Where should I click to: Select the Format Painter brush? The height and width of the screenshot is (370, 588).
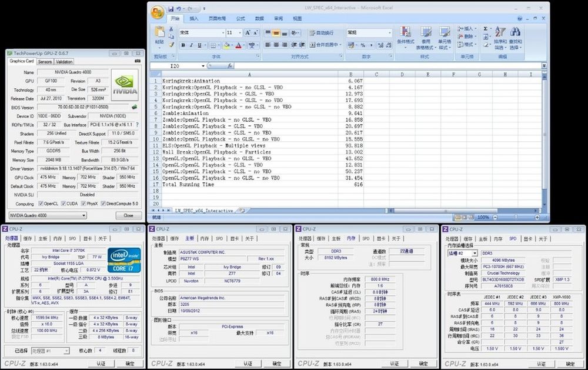[x=171, y=45]
